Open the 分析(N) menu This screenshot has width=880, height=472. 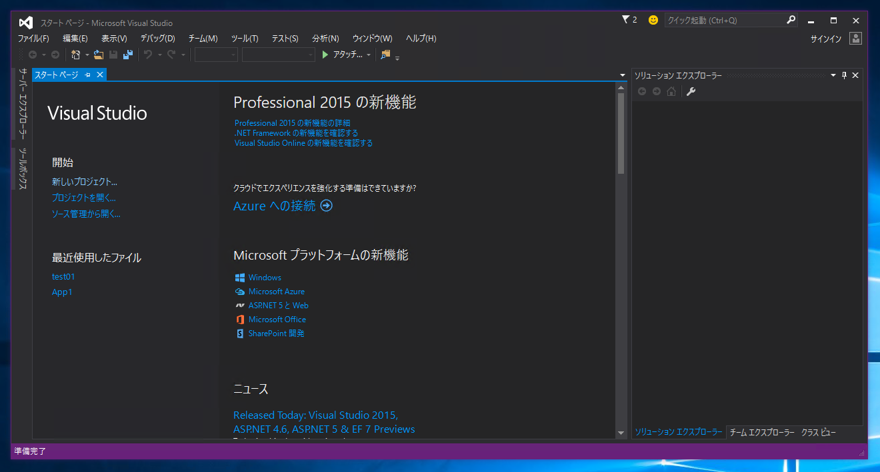point(325,39)
